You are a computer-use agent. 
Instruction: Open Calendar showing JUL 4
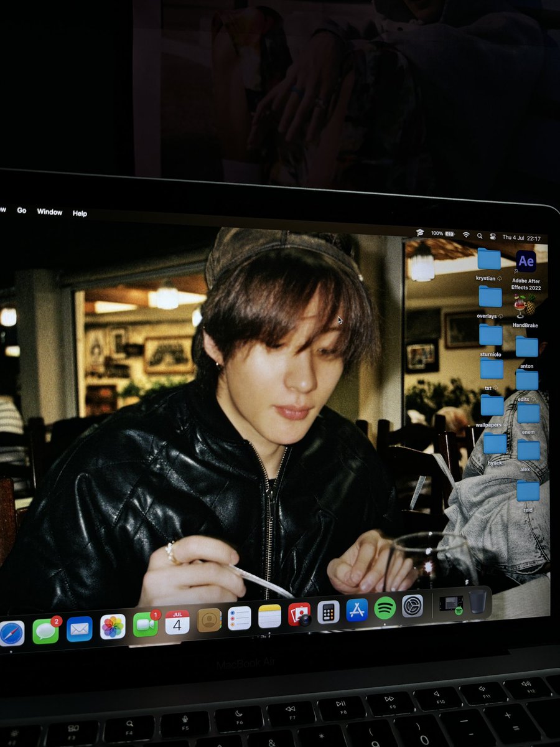point(177,622)
